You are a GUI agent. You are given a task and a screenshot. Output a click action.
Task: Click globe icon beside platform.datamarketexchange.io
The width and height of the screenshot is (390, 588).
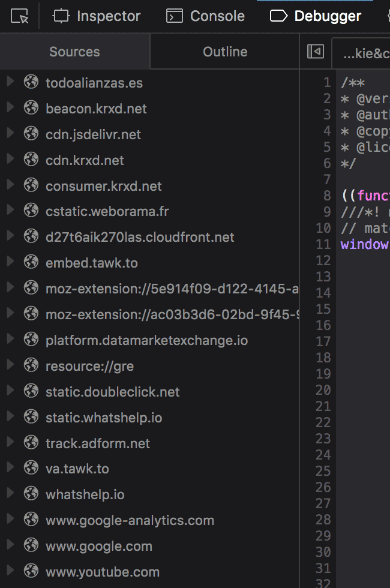coord(31,340)
